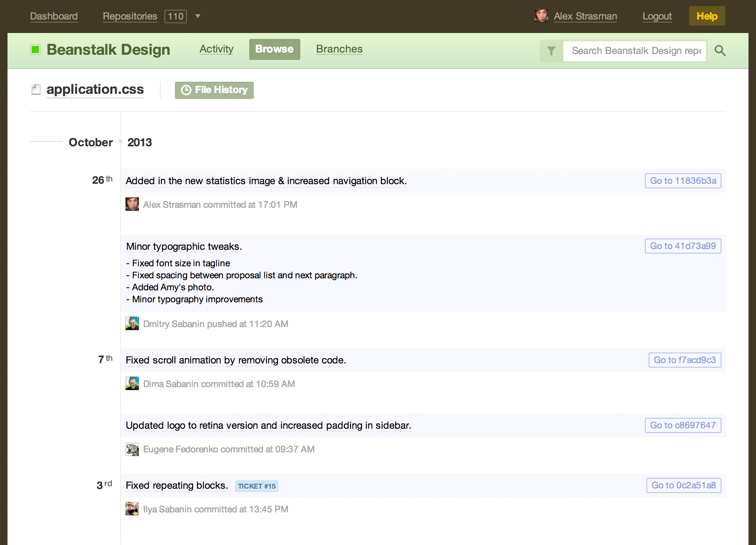Click Alex Strasman's avatar beside 17:01 PM commit
This screenshot has height=545, width=756.
tap(132, 204)
